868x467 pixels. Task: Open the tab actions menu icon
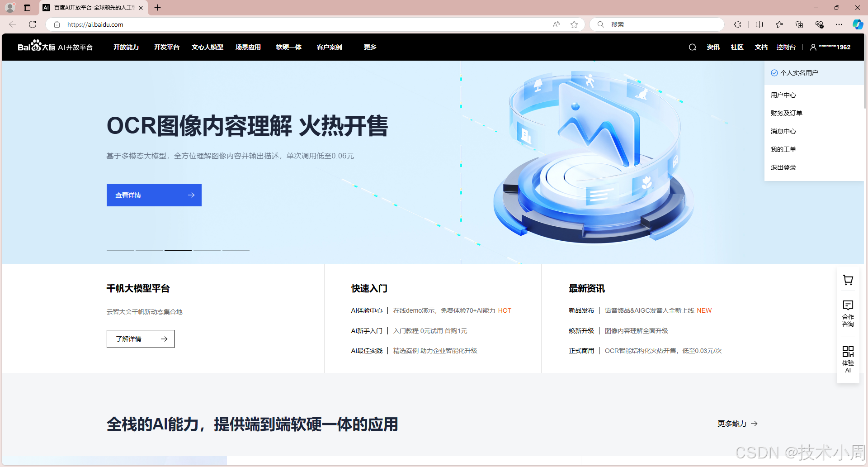point(27,8)
